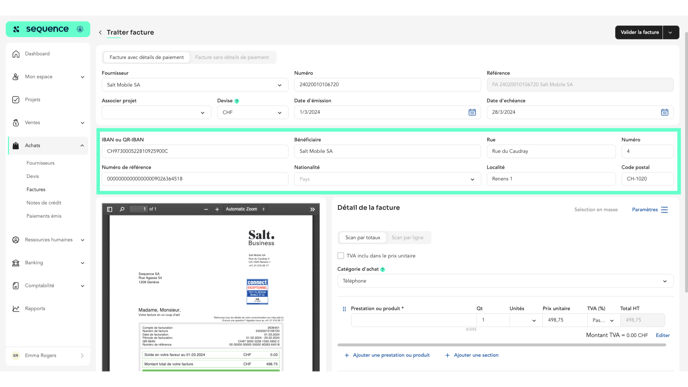Click the Devise help info icon
The width and height of the screenshot is (688, 387).
click(236, 101)
